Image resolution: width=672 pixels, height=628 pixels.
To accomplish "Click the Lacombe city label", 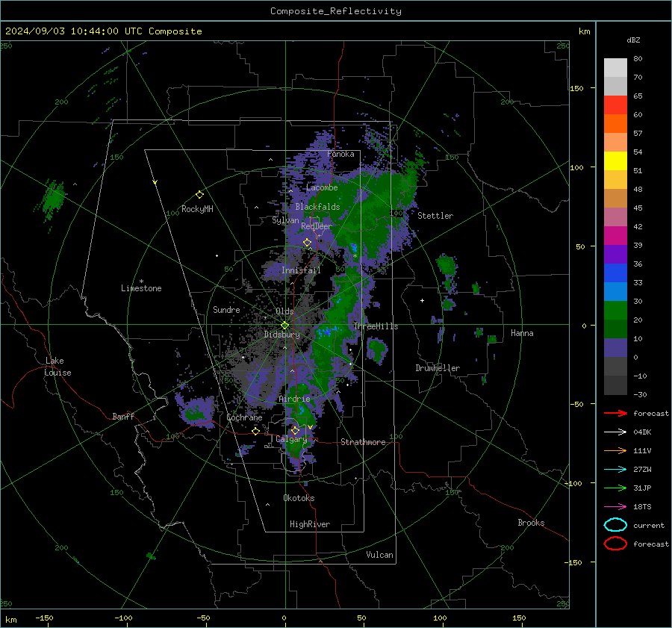I will tap(322, 187).
